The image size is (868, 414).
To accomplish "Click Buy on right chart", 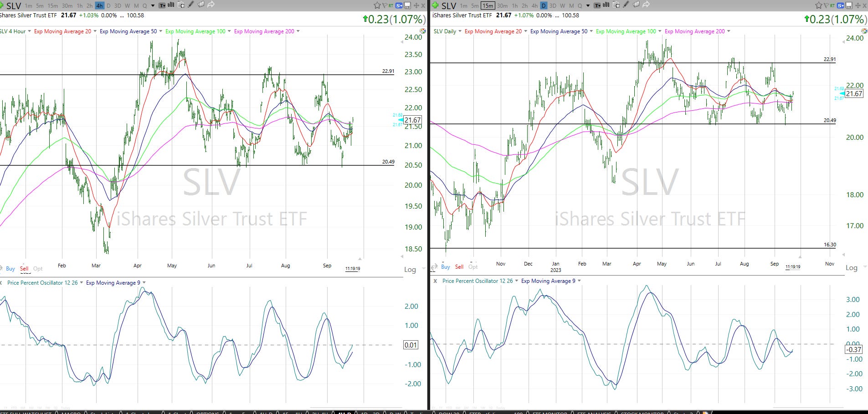I will 446,267.
